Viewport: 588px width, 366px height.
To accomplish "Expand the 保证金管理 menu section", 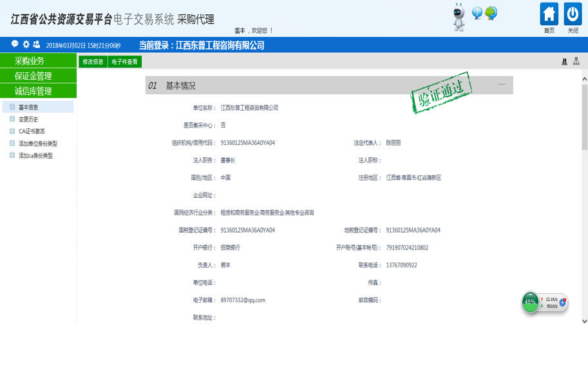I will (x=38, y=76).
